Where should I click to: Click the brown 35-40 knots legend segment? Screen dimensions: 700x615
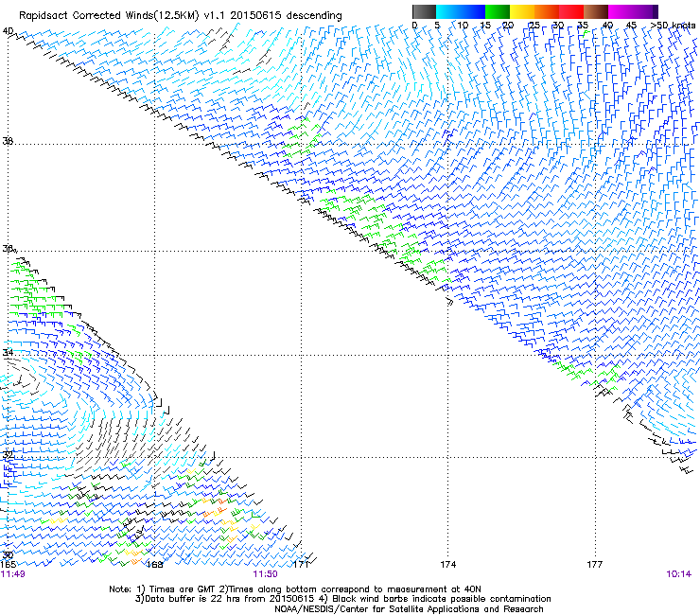596,11
